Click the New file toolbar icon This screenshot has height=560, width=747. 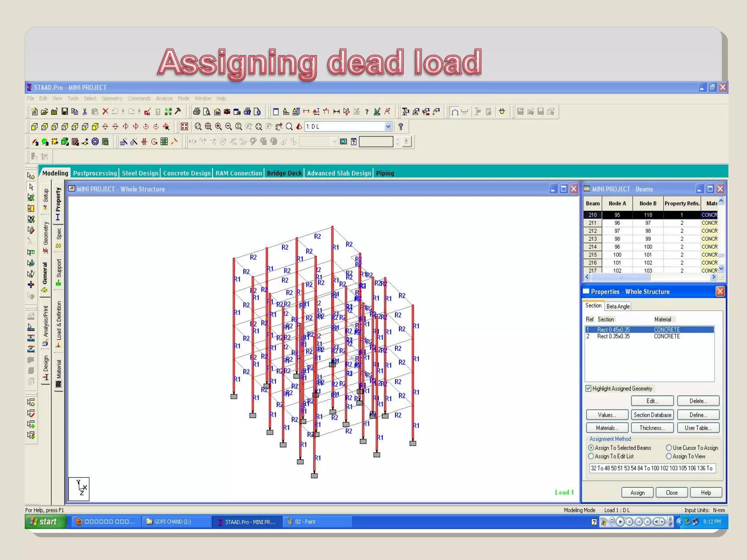[x=34, y=112]
